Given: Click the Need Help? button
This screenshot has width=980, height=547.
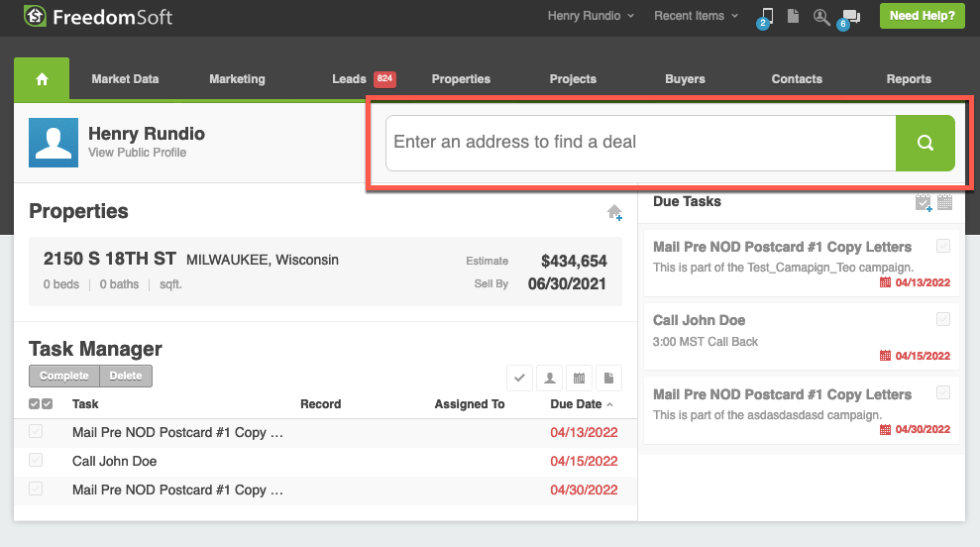Looking at the screenshot, I should (x=922, y=16).
